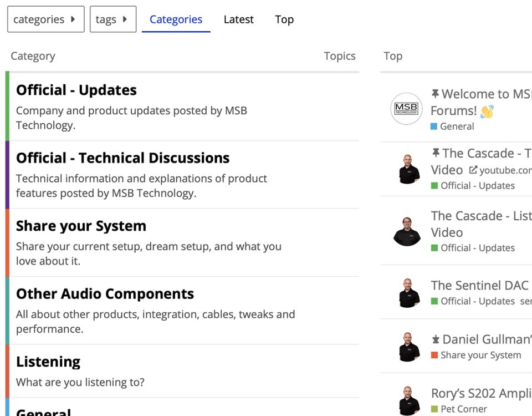The image size is (532, 416).
Task: Open the Share your System category
Action: 81,226
